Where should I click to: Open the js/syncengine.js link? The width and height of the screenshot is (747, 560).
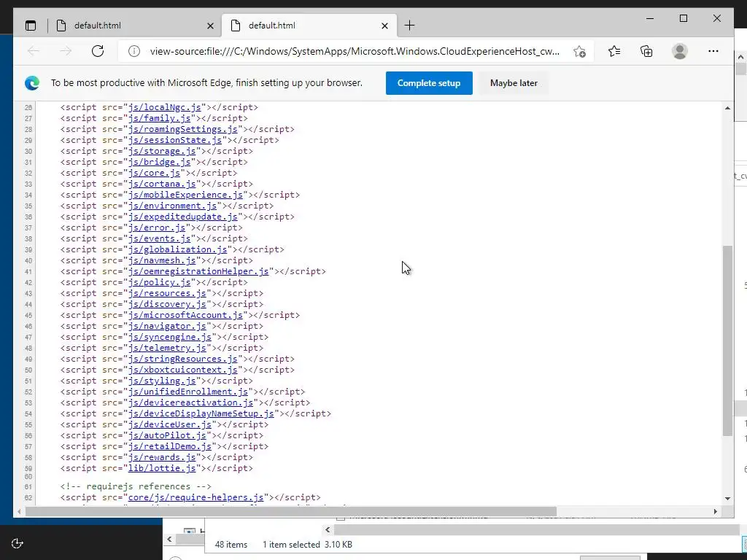point(169,337)
